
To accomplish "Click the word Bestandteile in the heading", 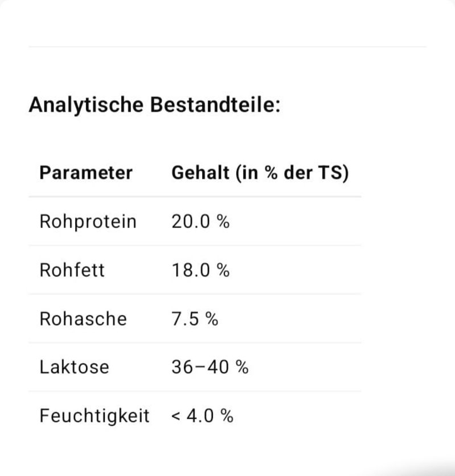I will pos(215,105).
